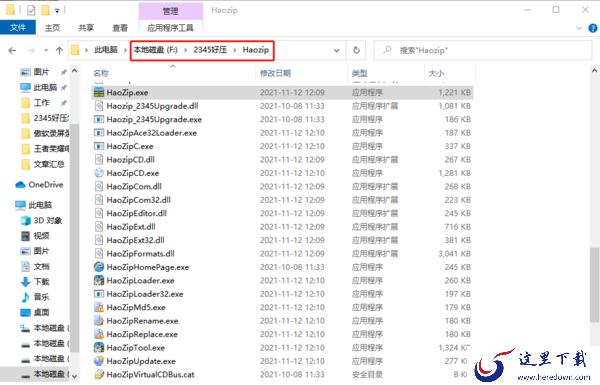Open 下载 folder in the sidebar
600x385 pixels.
[35, 282]
